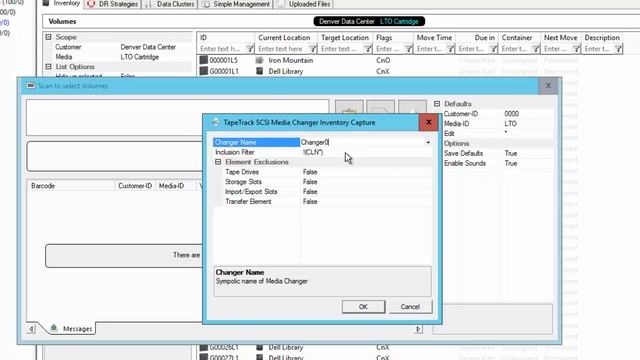Image resolution: width=640 pixels, height=360 pixels.
Task: Switch to the Uploaded Files tab
Action: coord(304,4)
